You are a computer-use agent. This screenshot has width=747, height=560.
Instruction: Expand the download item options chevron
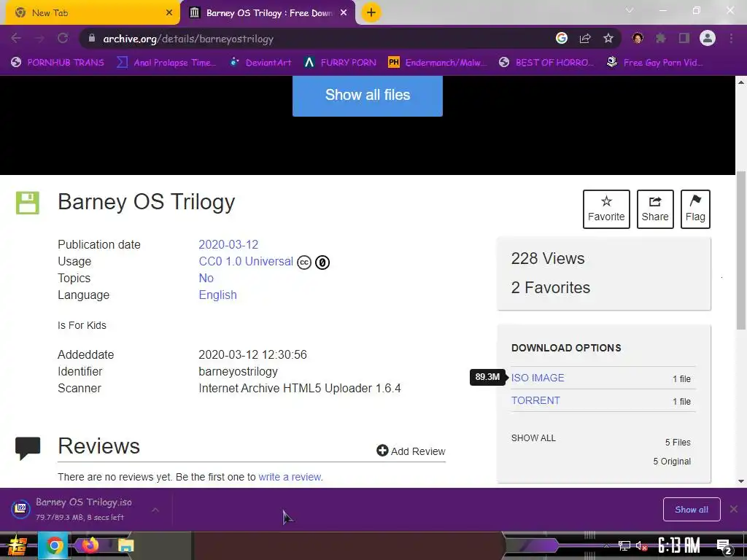pyautogui.click(x=155, y=510)
